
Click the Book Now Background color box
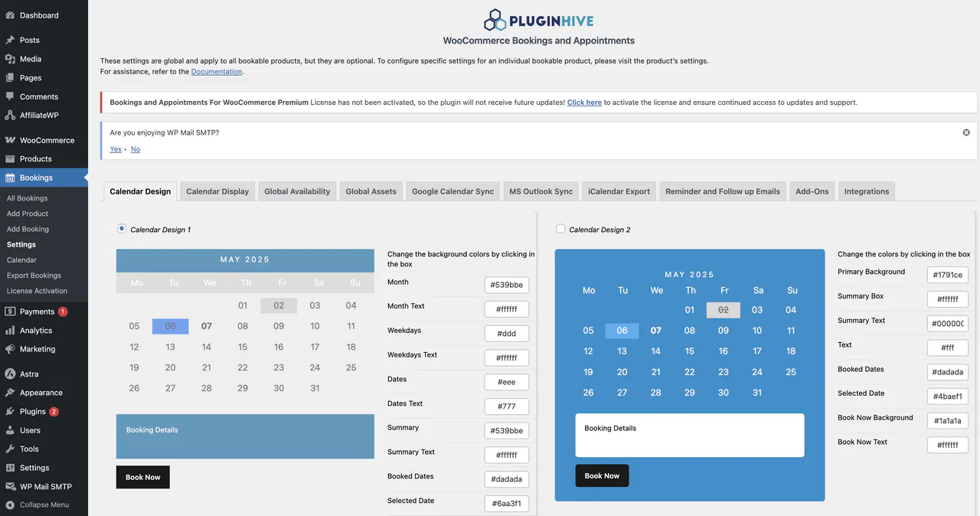click(x=948, y=421)
